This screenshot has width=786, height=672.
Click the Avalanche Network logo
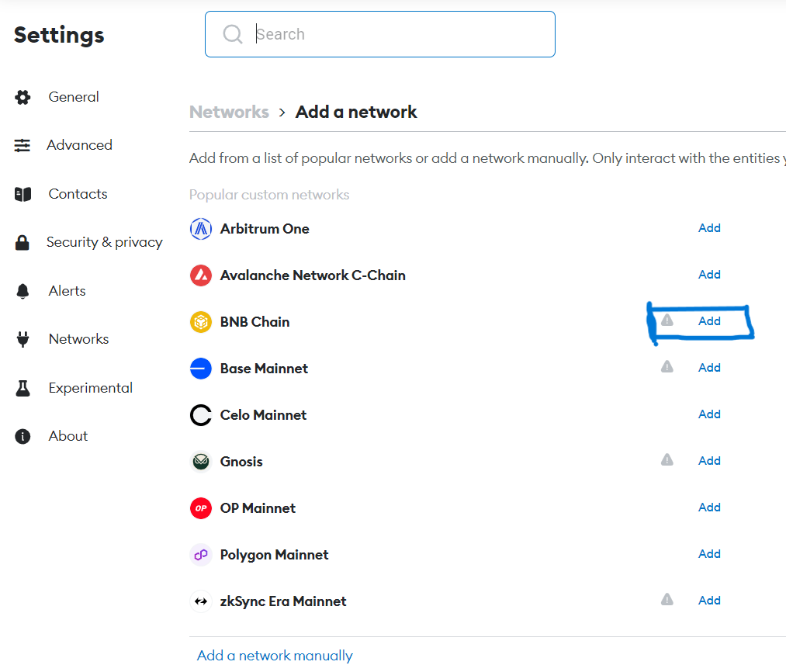(200, 275)
